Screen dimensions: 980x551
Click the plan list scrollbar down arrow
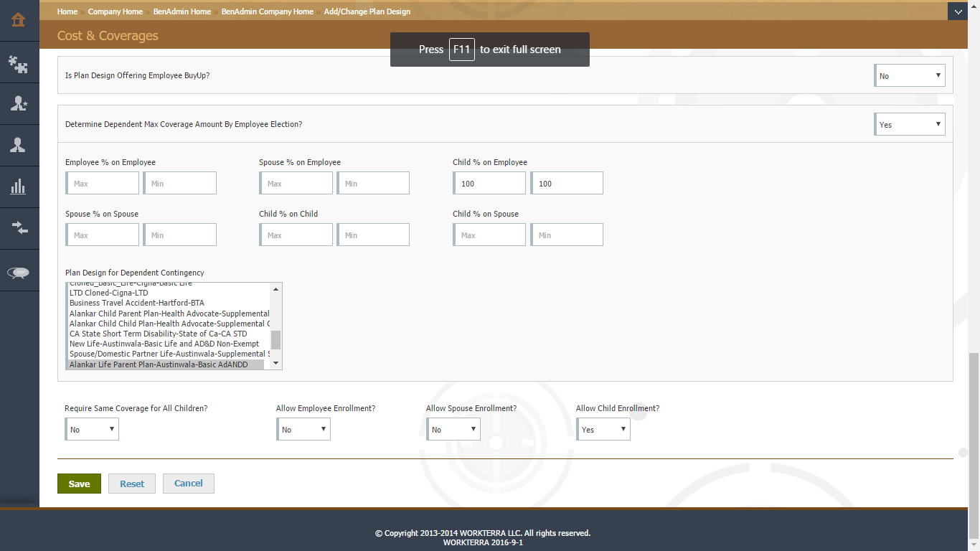(x=275, y=364)
